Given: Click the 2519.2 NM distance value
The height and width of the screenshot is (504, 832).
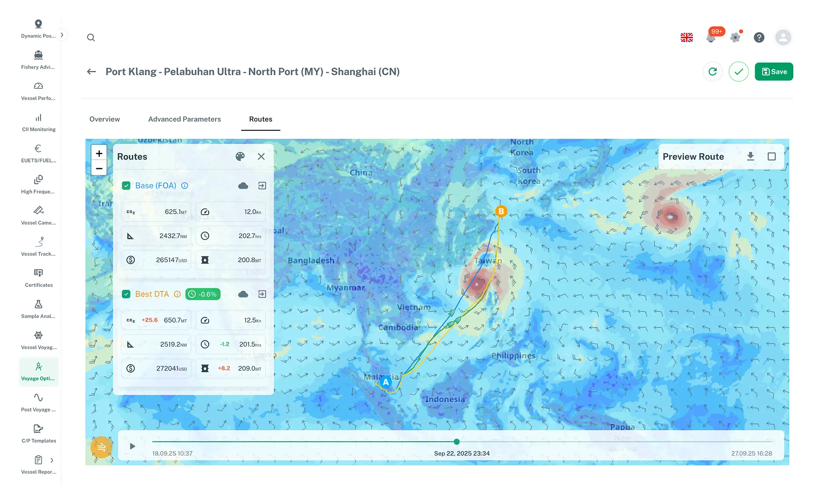Looking at the screenshot, I should click(x=173, y=345).
